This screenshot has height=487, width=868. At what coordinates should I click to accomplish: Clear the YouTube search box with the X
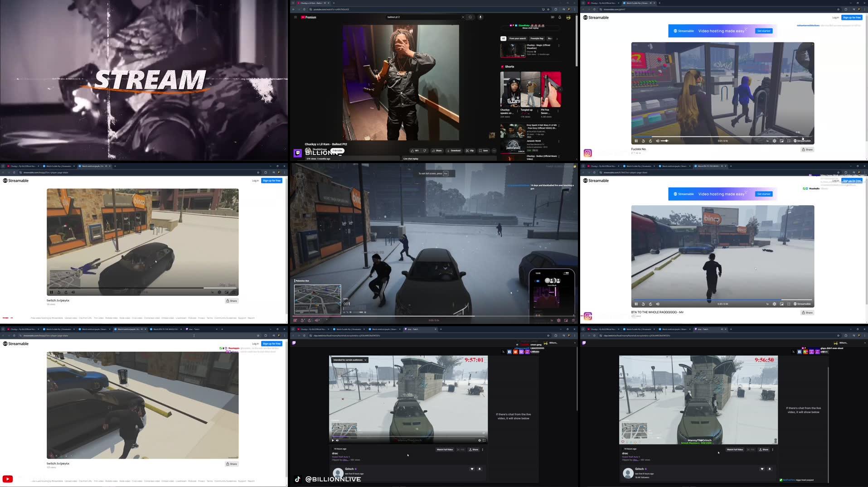click(x=463, y=17)
